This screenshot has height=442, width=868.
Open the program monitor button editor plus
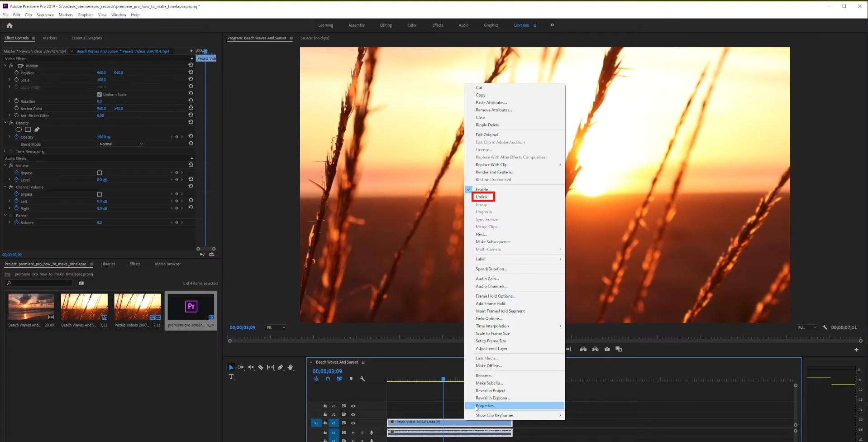[x=856, y=350]
